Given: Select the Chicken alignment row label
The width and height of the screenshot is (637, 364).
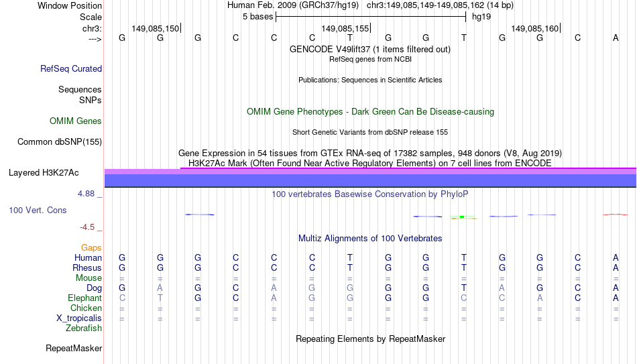Looking at the screenshot, I should tap(86, 308).
